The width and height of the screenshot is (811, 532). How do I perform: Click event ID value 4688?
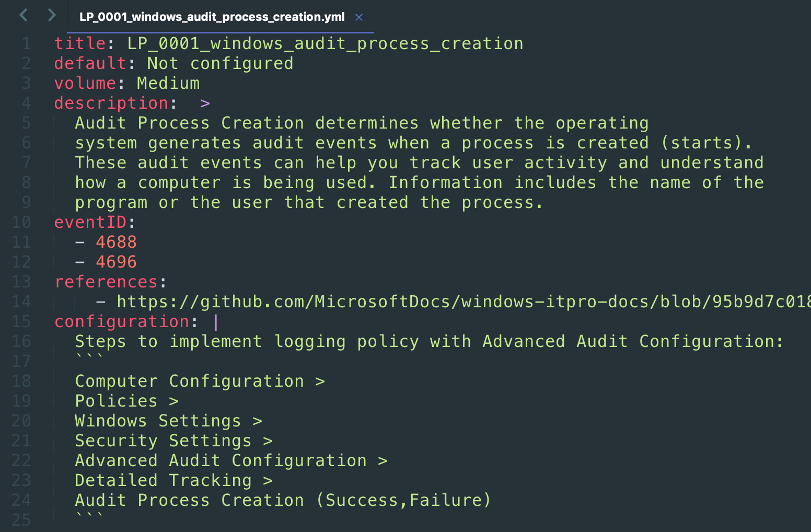pos(116,242)
